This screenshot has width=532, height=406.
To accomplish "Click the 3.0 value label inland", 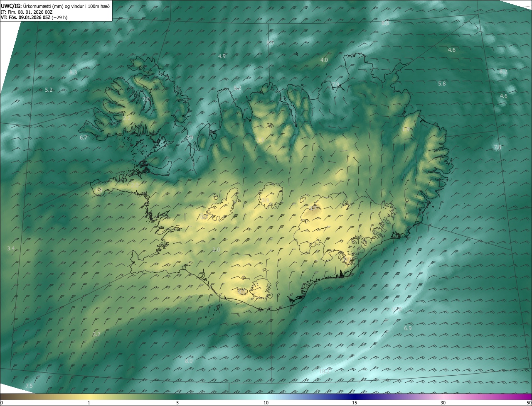I will [216, 249].
